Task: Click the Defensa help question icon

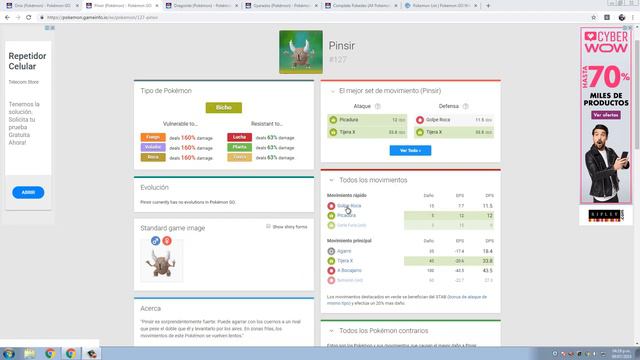Action: [465, 106]
